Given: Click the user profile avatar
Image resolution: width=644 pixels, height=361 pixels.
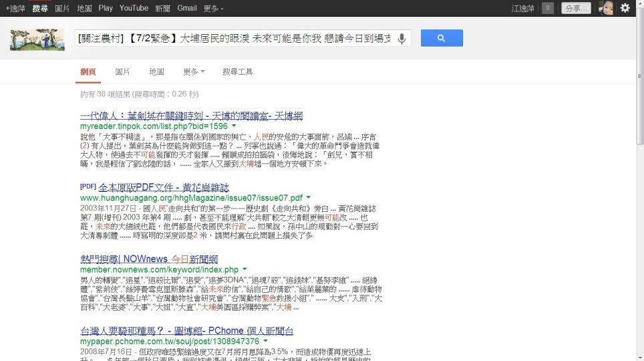Looking at the screenshot, I should click(x=605, y=8).
